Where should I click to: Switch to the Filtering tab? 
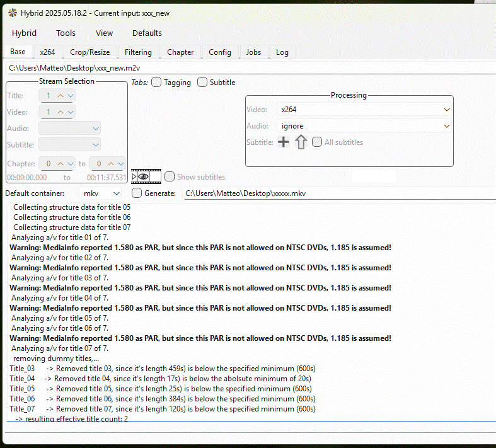point(138,52)
